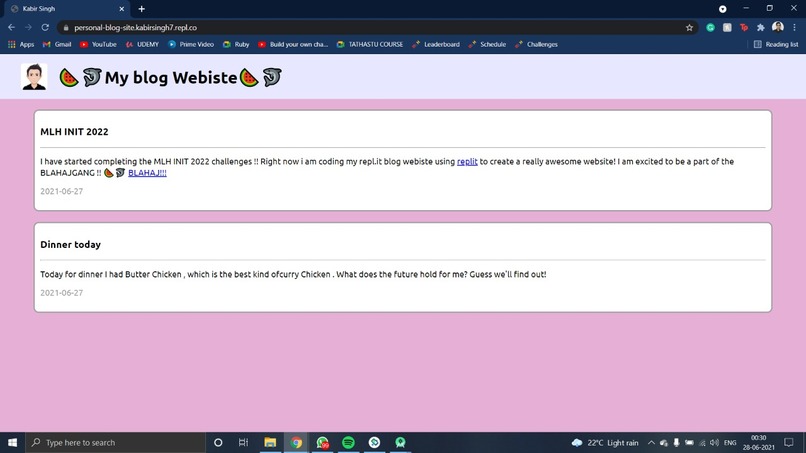Open the Schedule bookmark
The height and width of the screenshot is (453, 806).
click(487, 45)
